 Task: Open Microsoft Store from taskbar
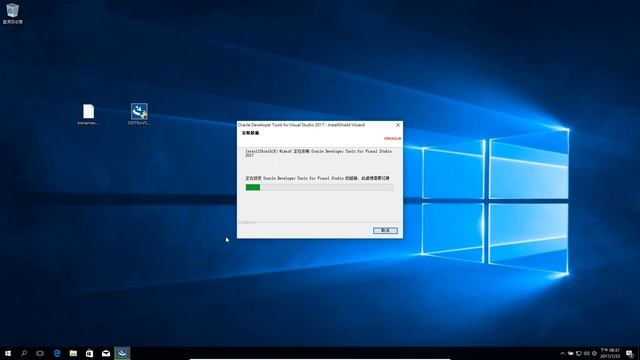tap(89, 353)
